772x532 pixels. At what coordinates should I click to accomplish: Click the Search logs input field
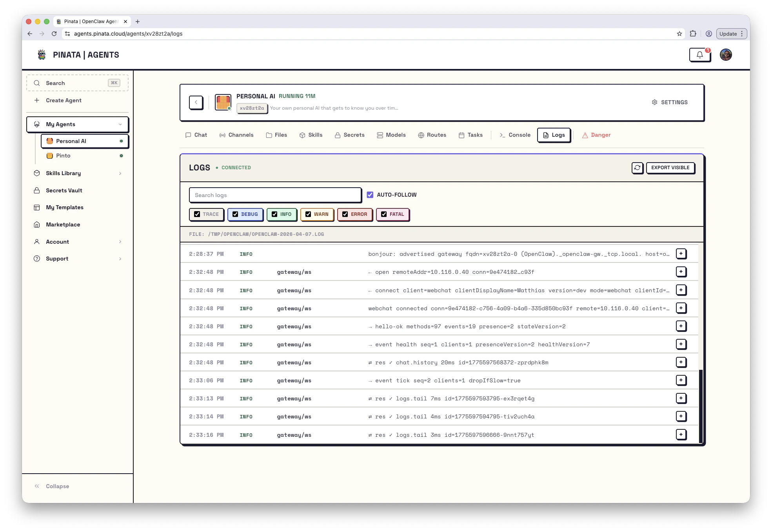[275, 195]
